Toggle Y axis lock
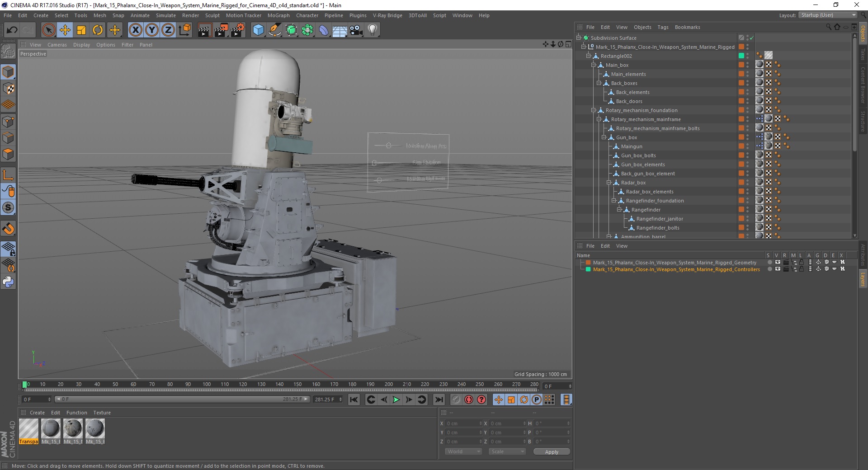The width and height of the screenshot is (868, 470). (x=152, y=30)
